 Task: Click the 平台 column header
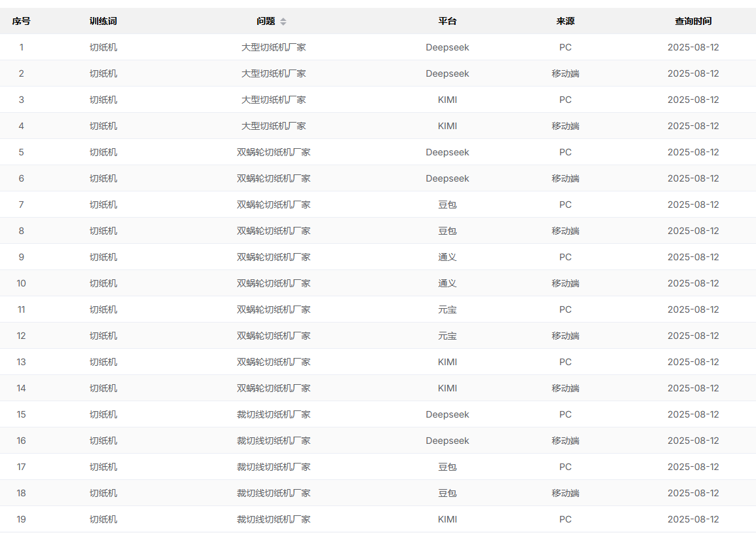(x=447, y=21)
